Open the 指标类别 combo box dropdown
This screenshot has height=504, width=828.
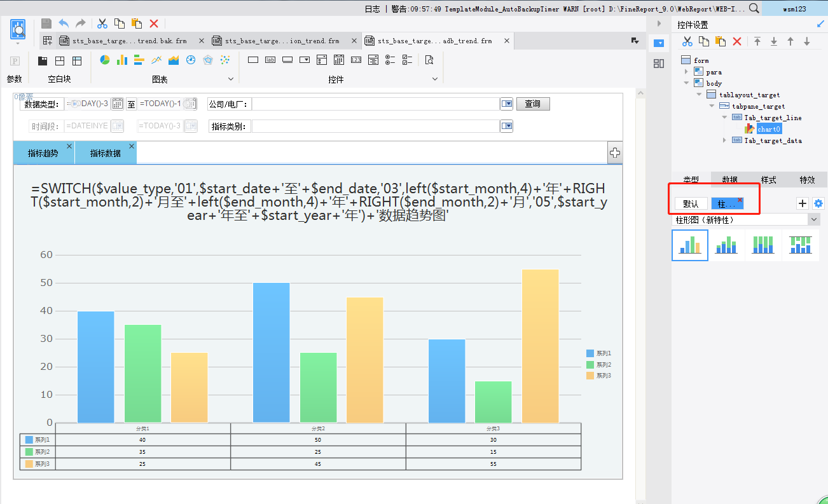506,126
